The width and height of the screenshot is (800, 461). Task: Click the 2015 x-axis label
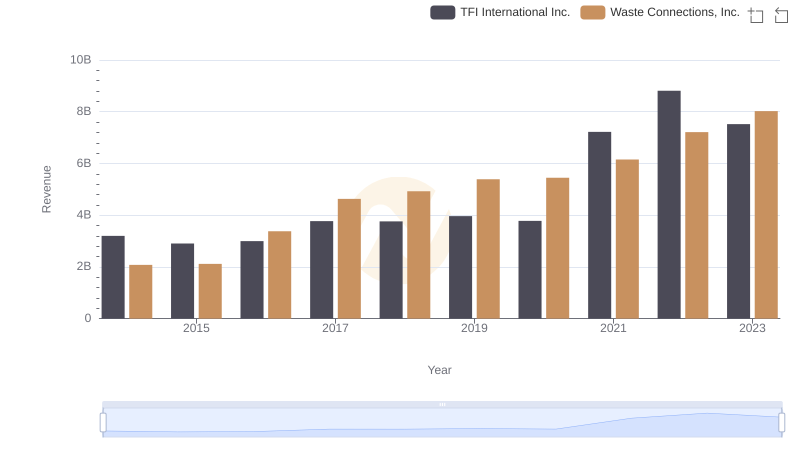(x=196, y=328)
